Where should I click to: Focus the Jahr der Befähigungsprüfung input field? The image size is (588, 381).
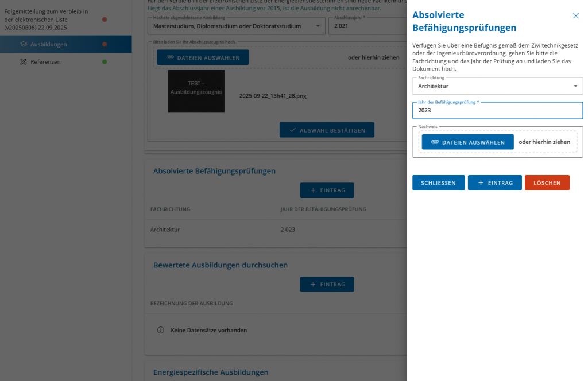click(497, 110)
